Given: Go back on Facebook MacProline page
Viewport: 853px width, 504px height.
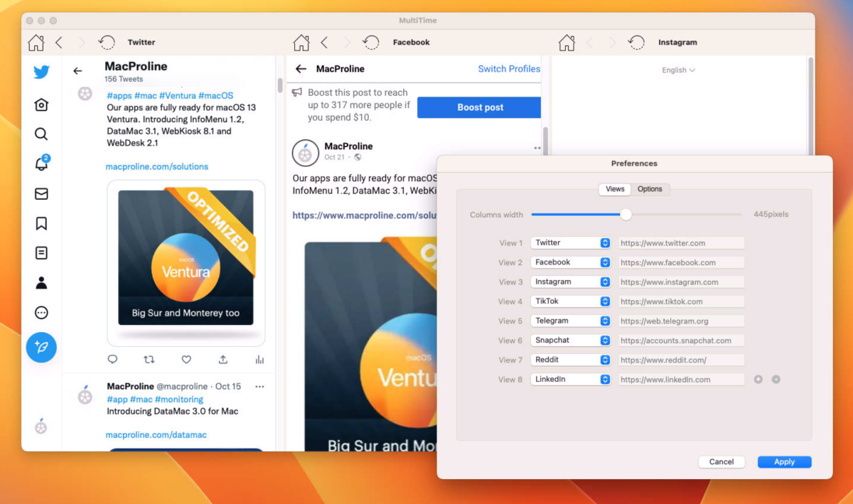Looking at the screenshot, I should (x=301, y=69).
